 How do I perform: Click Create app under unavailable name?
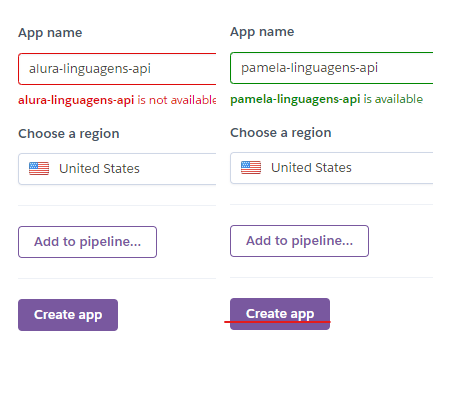pos(68,315)
